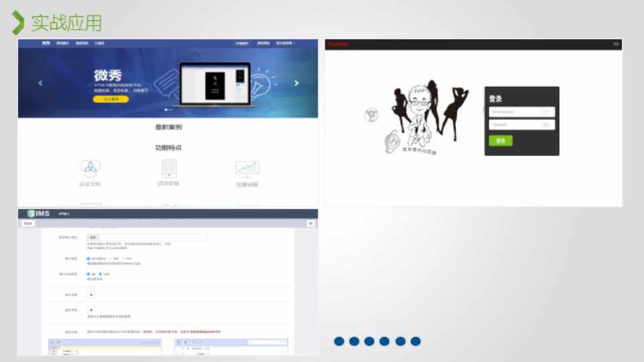Toggle the 'post' checkbox in the form
The image size is (644, 362).
click(x=101, y=274)
